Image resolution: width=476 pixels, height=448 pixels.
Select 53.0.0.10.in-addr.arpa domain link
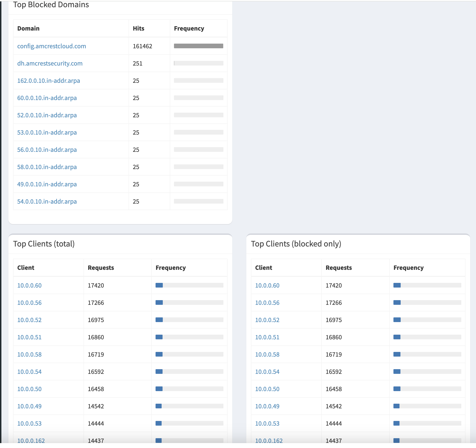coord(47,132)
